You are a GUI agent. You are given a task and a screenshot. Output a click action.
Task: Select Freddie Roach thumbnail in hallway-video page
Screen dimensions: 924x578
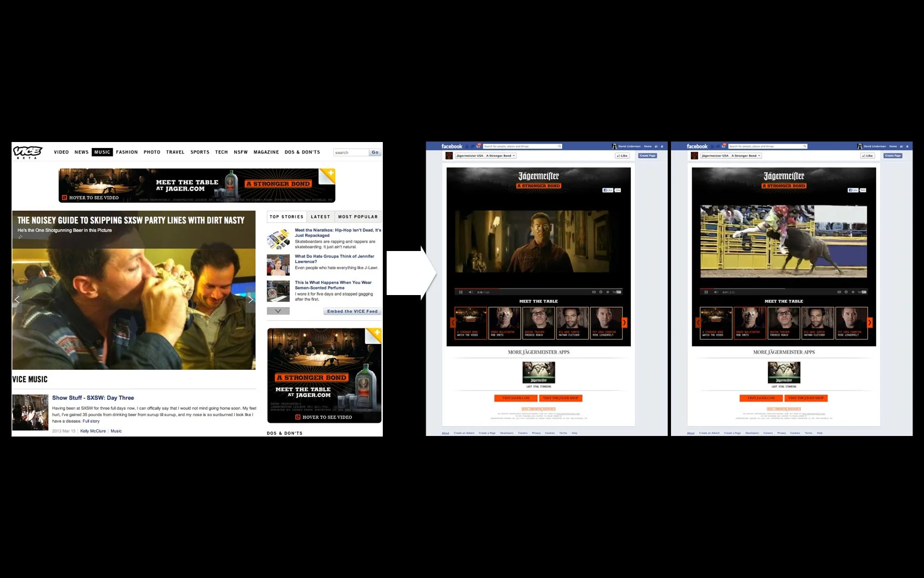(x=538, y=323)
